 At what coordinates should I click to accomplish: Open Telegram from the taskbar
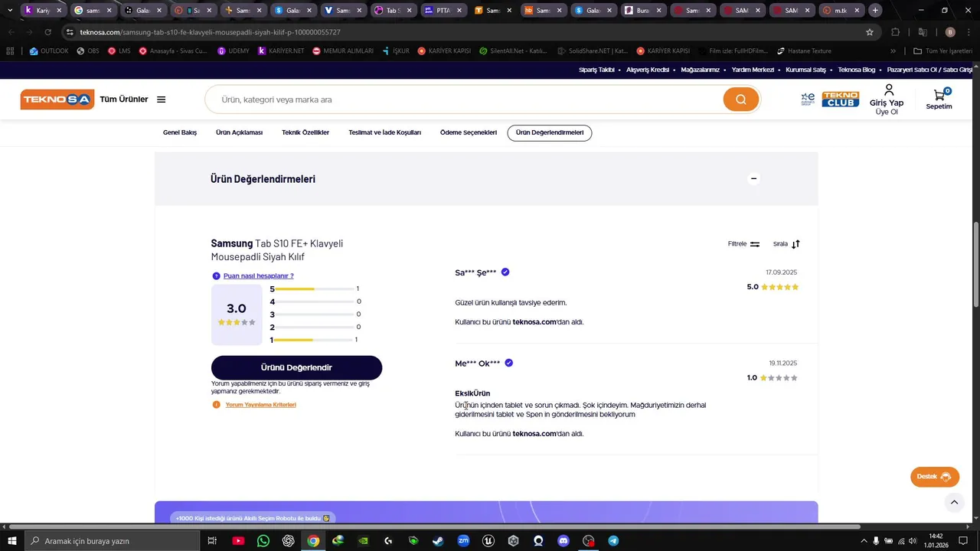click(613, 541)
